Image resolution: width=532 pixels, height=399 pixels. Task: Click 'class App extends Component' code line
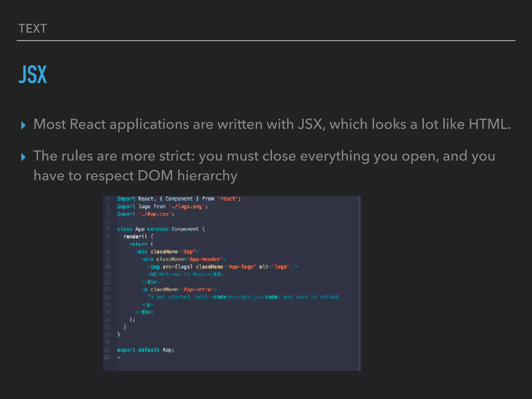pyautogui.click(x=161, y=229)
